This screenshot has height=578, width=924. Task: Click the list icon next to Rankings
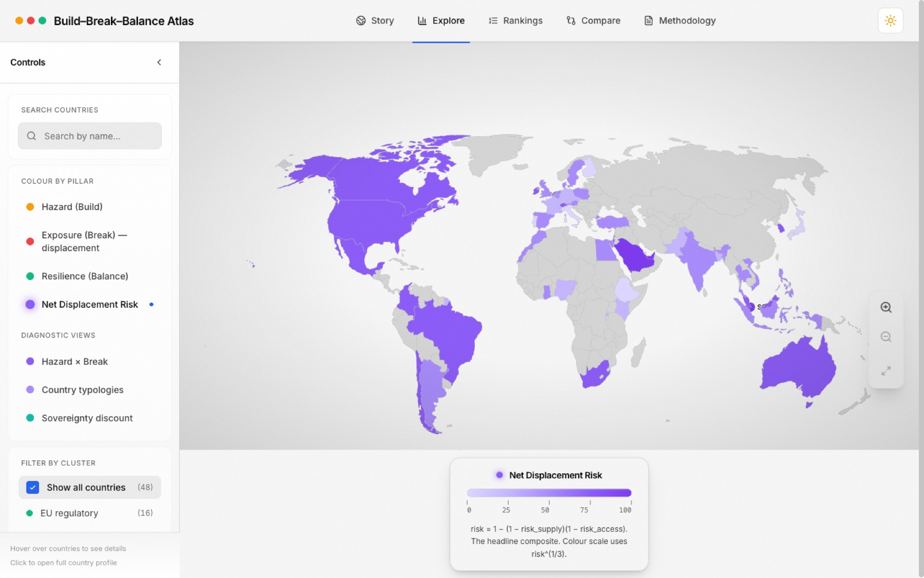pos(493,21)
